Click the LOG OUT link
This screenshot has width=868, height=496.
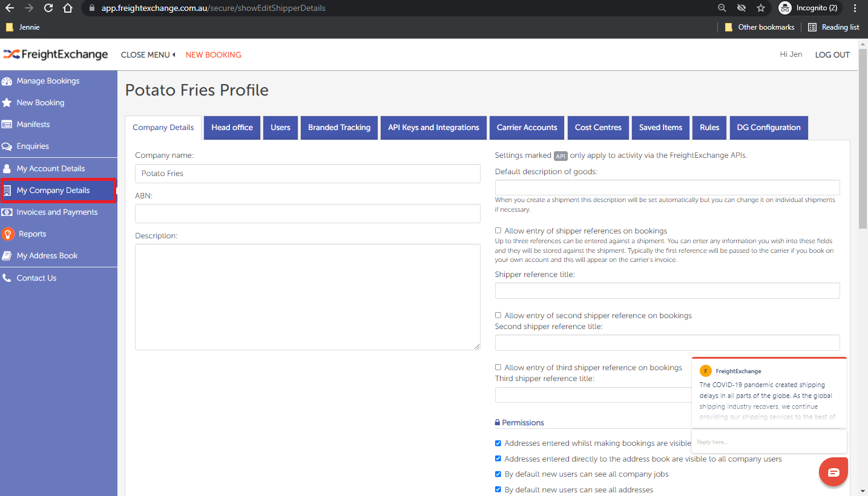pyautogui.click(x=832, y=54)
